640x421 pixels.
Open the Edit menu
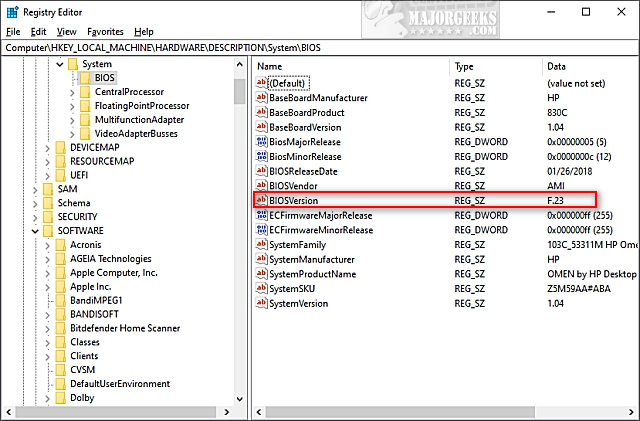pos(38,32)
